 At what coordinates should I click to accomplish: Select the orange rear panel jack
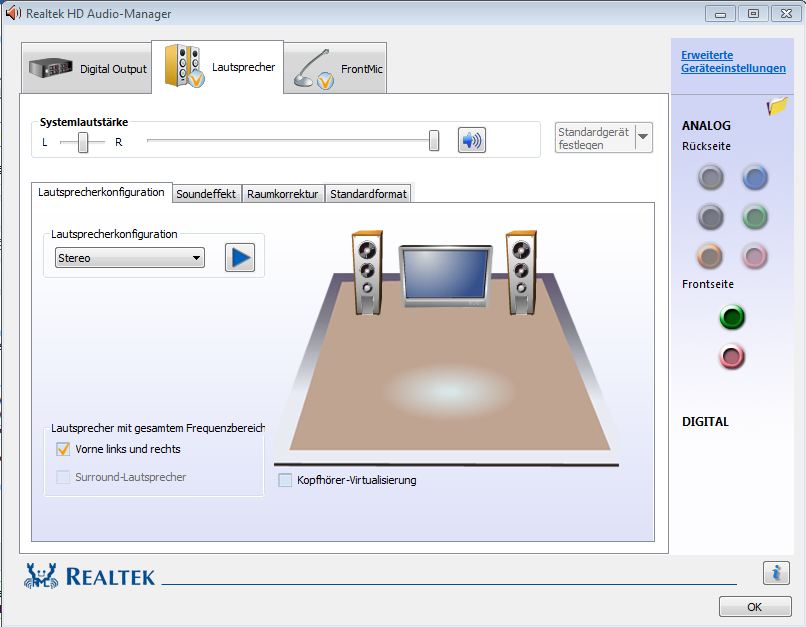click(710, 255)
